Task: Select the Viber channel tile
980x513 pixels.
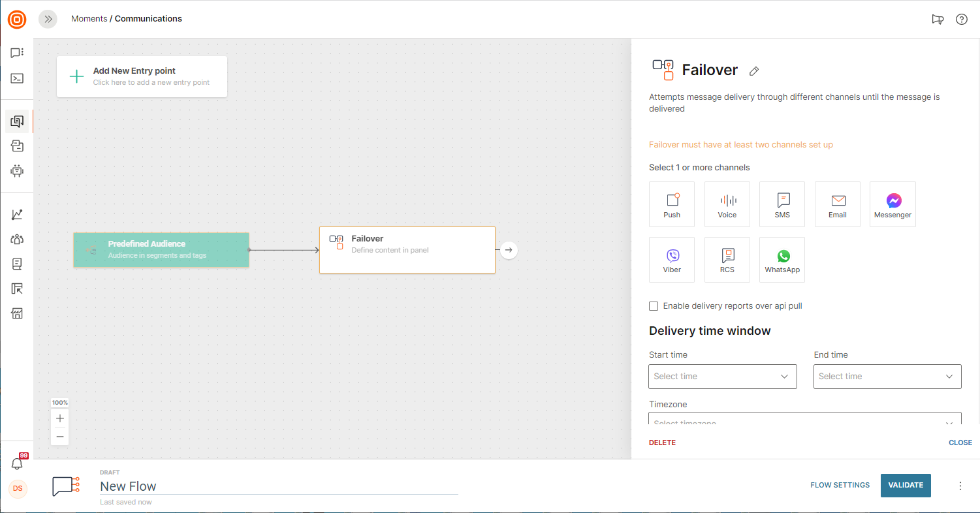Action: coord(672,260)
